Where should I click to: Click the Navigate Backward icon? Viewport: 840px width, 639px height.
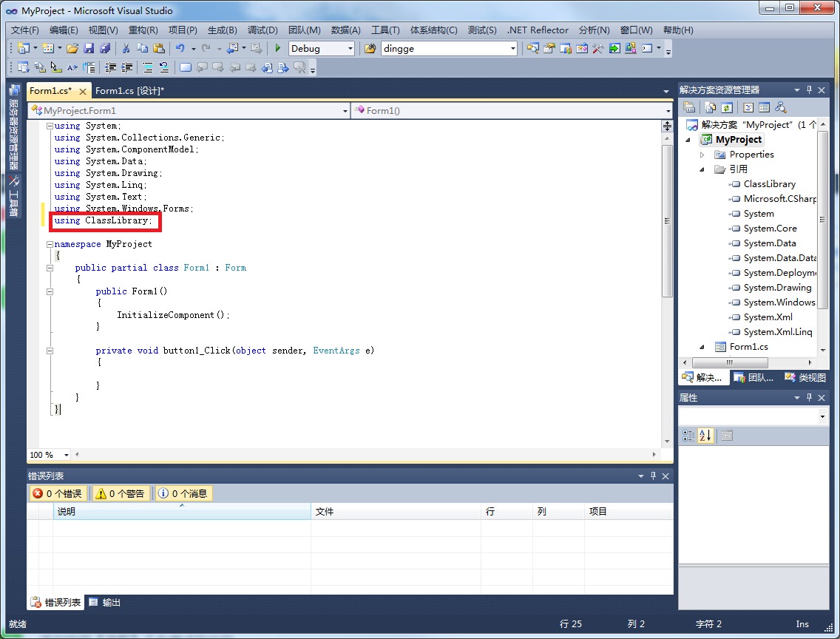coord(232,48)
